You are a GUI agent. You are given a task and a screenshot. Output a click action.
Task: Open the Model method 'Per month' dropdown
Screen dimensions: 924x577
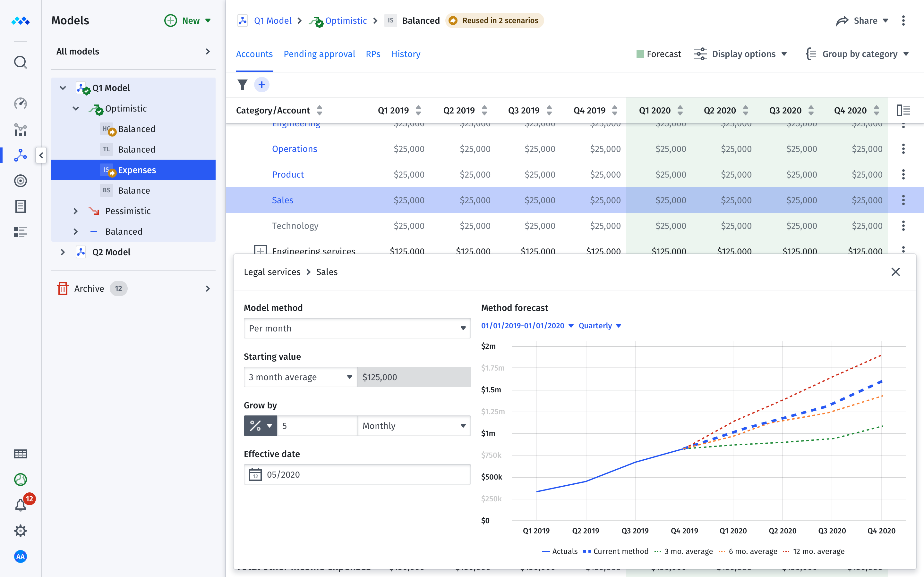357,328
